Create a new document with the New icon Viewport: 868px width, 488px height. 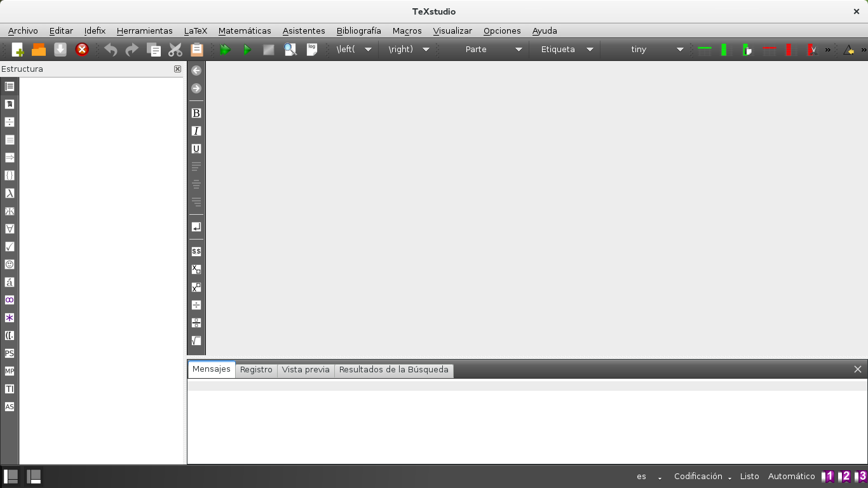point(17,50)
